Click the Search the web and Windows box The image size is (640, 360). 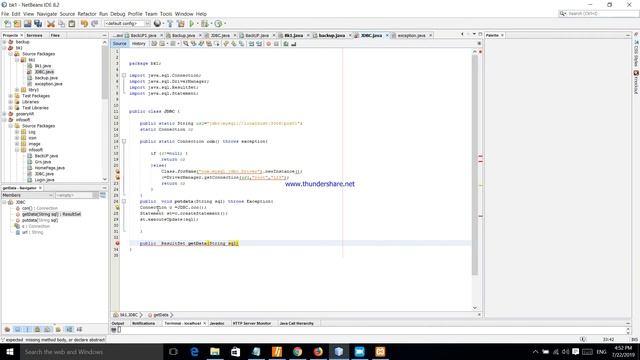coord(91,351)
